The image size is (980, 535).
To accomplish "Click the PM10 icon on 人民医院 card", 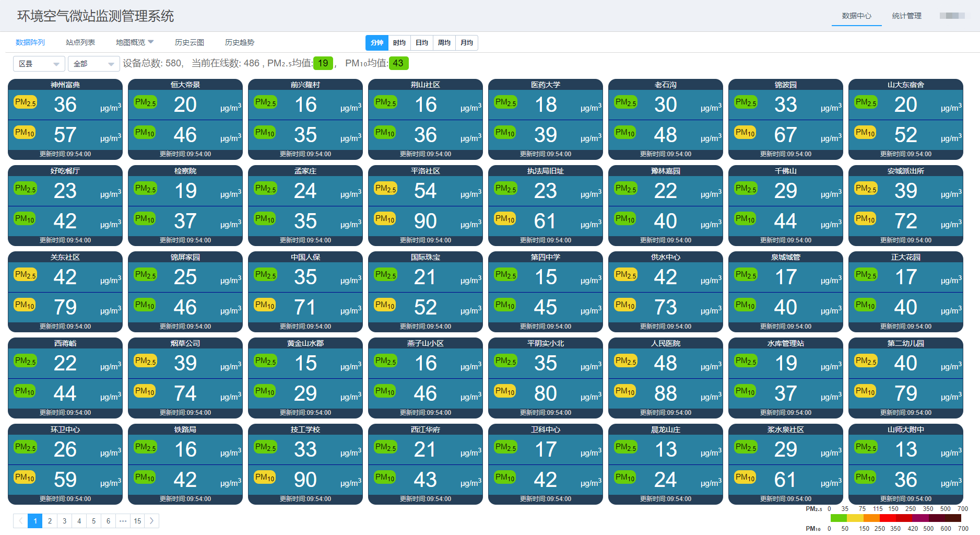I will click(x=625, y=391).
